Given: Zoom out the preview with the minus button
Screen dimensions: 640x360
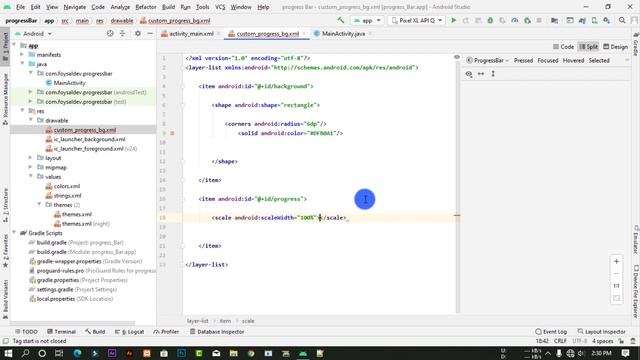Looking at the screenshot, I should point(616,273).
